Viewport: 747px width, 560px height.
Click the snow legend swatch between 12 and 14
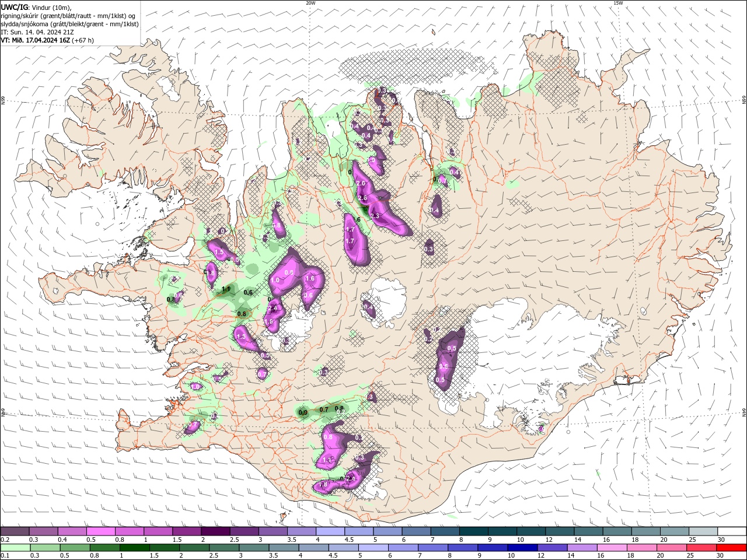point(560,531)
